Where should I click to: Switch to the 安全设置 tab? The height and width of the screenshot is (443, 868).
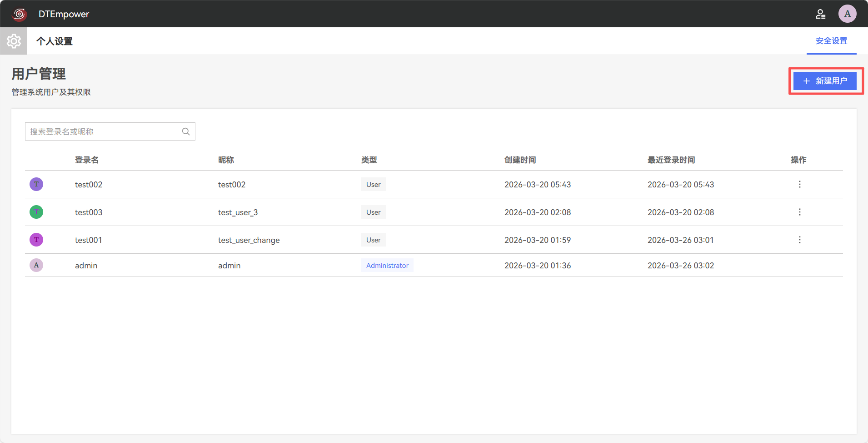click(831, 41)
